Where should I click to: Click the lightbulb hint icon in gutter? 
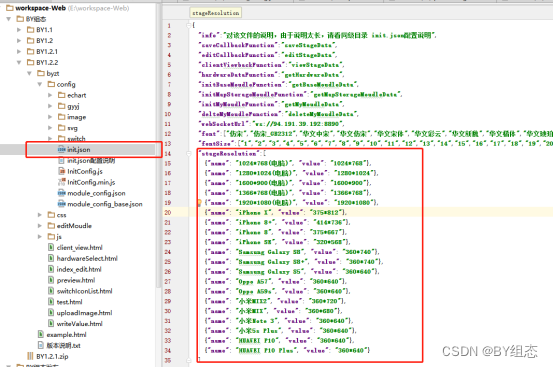(199, 202)
